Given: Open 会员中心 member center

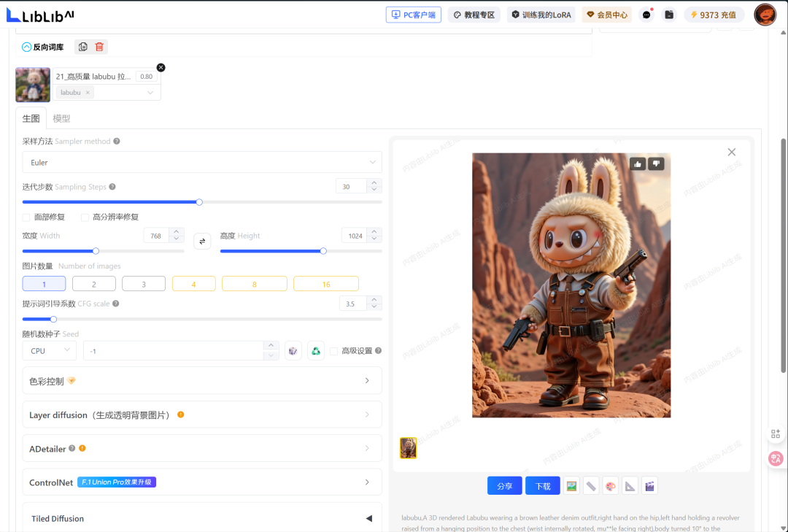Looking at the screenshot, I should [607, 15].
